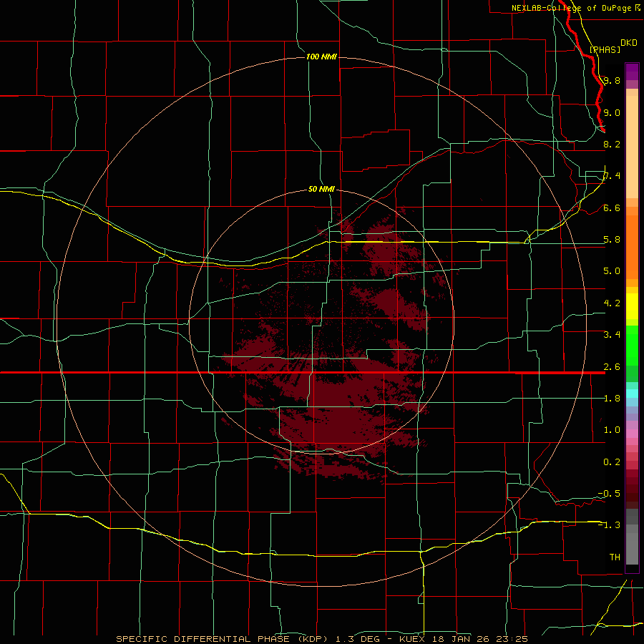Click the 50 NMI range ring label
The image size is (644, 644).
click(321, 189)
